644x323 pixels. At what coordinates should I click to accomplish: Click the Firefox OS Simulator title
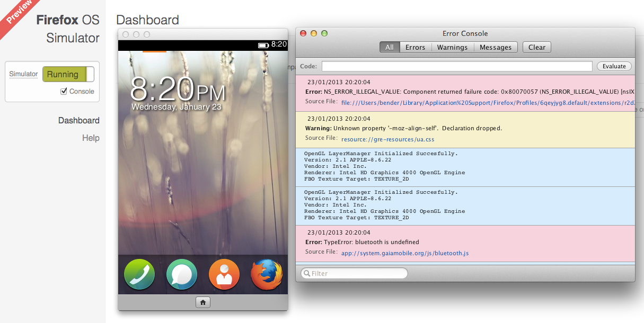pos(68,29)
